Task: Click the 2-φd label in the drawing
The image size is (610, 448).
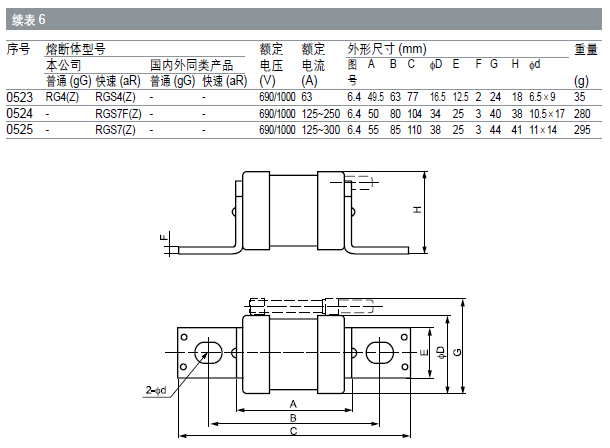Action: click(155, 390)
